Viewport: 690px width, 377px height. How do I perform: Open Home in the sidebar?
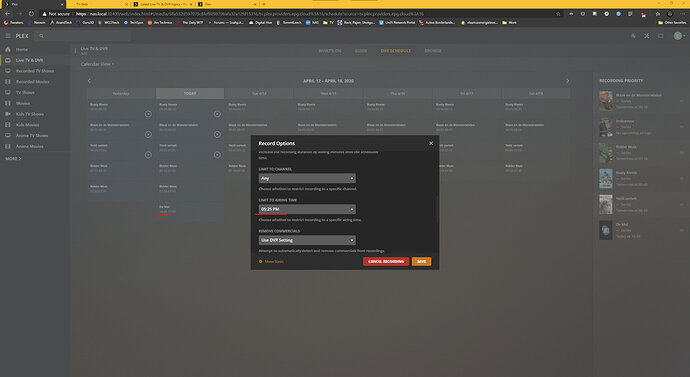point(22,49)
